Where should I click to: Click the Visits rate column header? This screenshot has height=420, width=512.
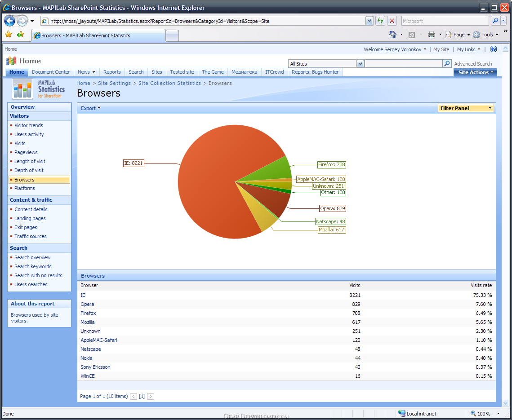coord(481,285)
